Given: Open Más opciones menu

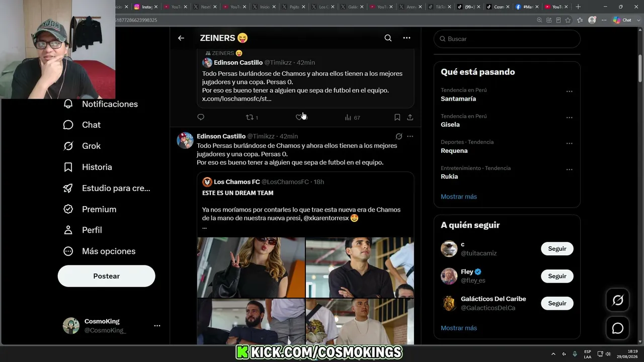Looking at the screenshot, I should tap(99, 251).
